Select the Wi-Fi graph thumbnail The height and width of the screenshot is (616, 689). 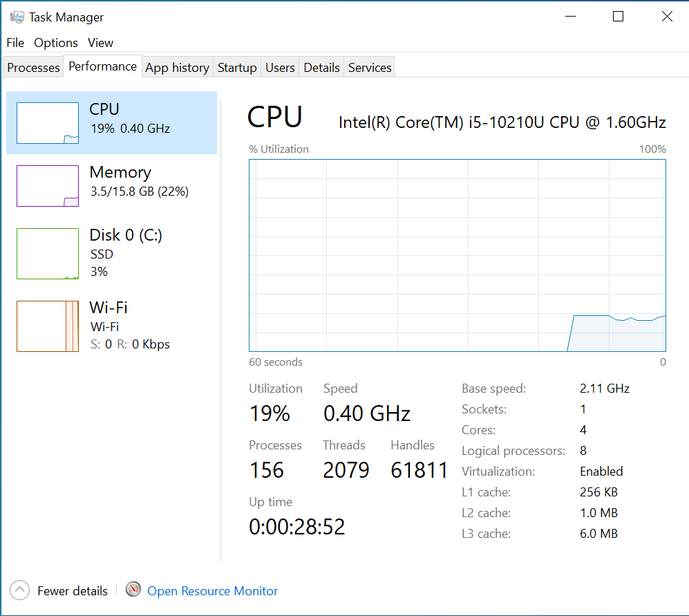tap(47, 326)
